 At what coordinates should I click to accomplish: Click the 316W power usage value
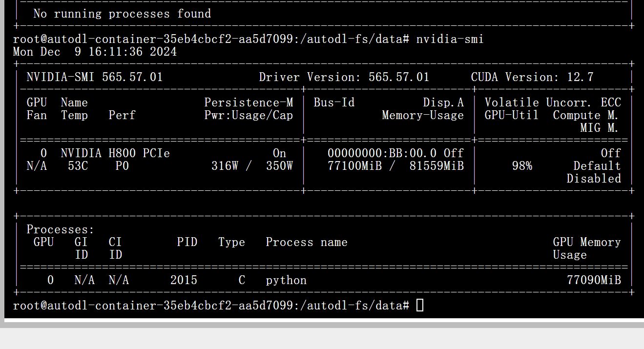(225, 166)
